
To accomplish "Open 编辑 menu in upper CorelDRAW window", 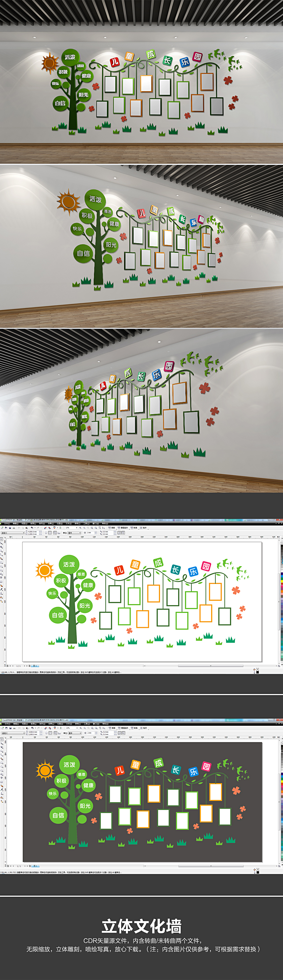I will pyautogui.click(x=15, y=524).
